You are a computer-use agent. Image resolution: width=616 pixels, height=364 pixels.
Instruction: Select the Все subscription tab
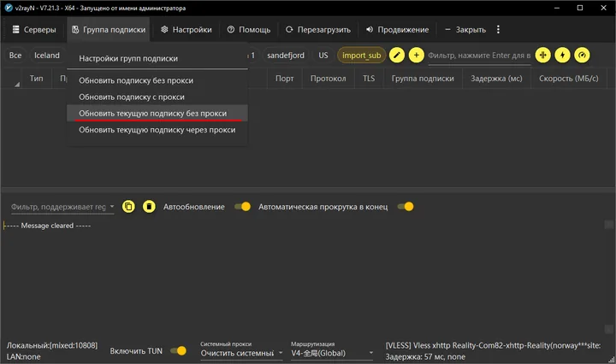point(15,56)
